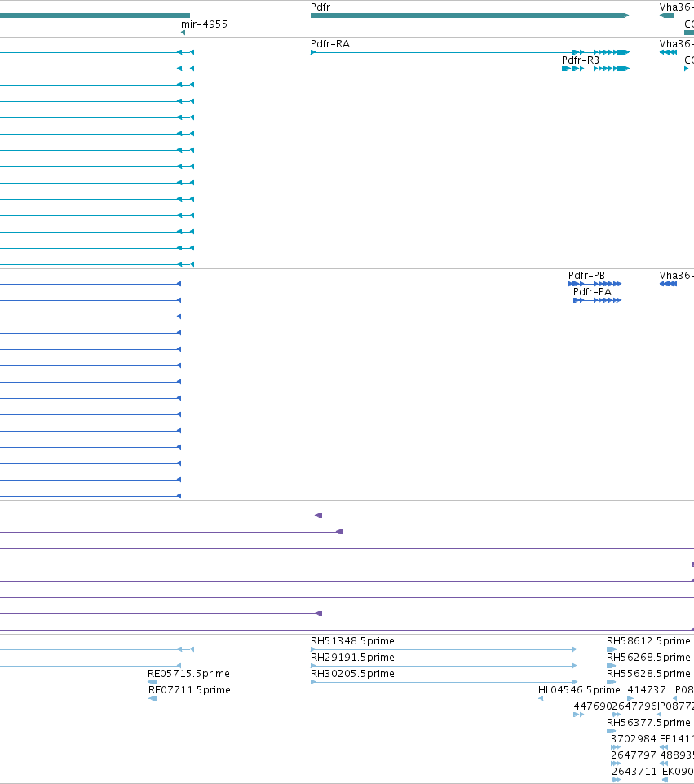Image resolution: width=694 pixels, height=784 pixels.
Task: Click the mir-4955 label
Action: (x=204, y=24)
